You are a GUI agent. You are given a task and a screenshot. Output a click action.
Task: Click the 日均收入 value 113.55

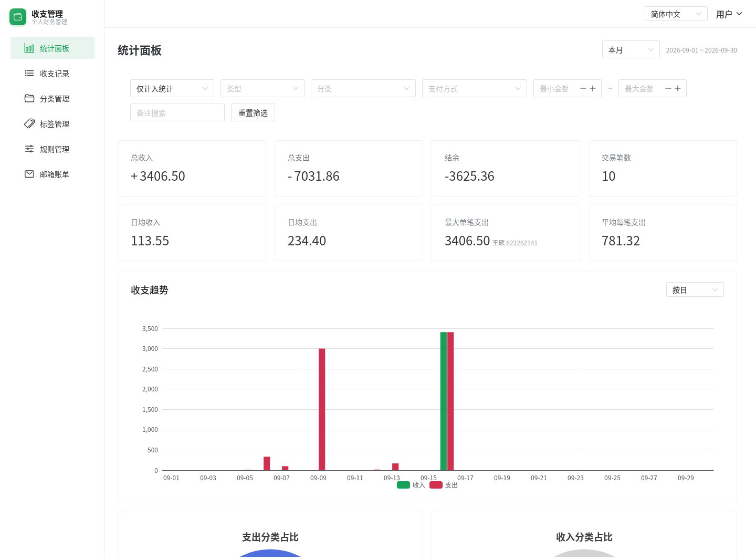[150, 241]
